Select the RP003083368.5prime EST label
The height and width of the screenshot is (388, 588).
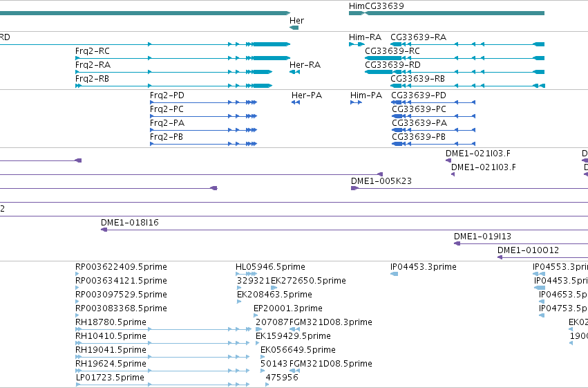pyautogui.click(x=121, y=308)
